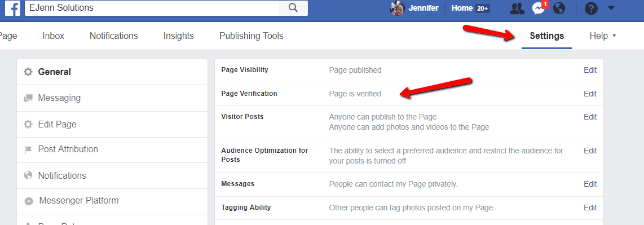The image size is (644, 225).
Task: Open friend requests icon
Action: pyautogui.click(x=517, y=8)
